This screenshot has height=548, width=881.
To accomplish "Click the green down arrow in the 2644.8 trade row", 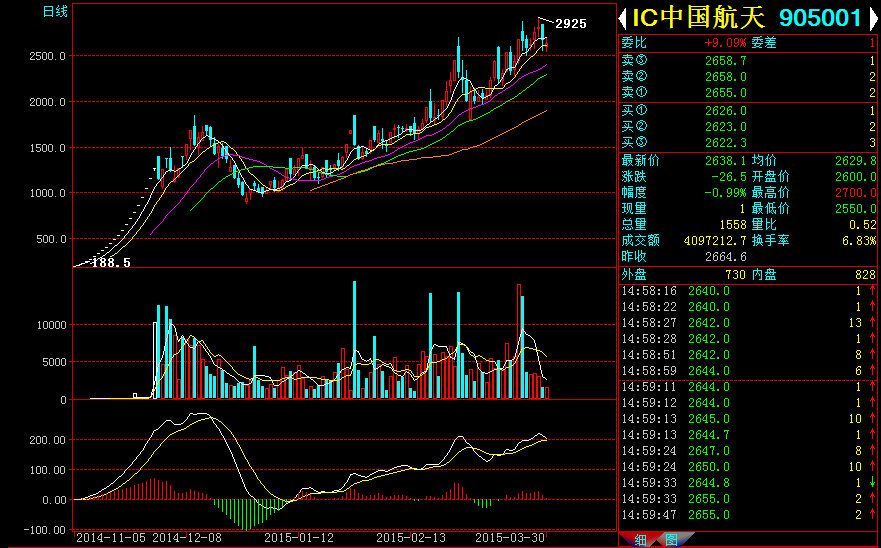I will 873,482.
